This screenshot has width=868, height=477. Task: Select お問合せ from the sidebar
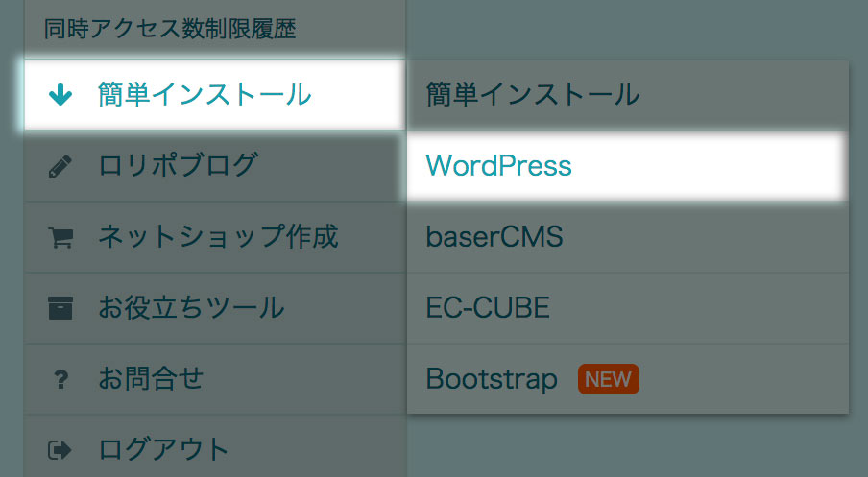pos(151,379)
